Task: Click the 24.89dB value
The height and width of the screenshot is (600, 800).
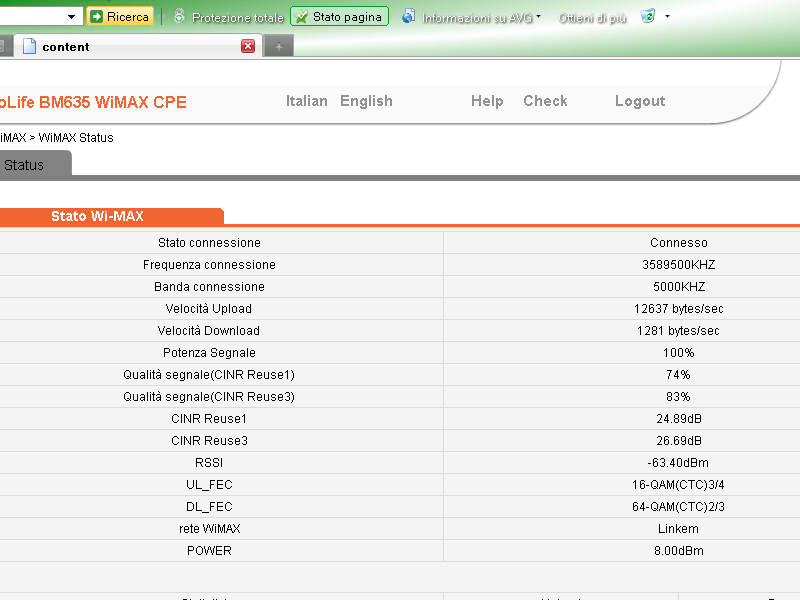Action: coord(679,418)
